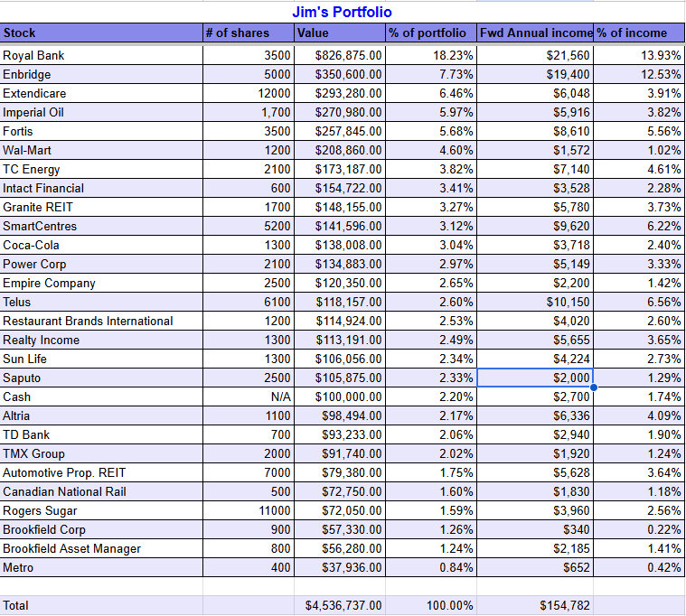Click Coca-Cola value $138,008.00

tap(340, 246)
